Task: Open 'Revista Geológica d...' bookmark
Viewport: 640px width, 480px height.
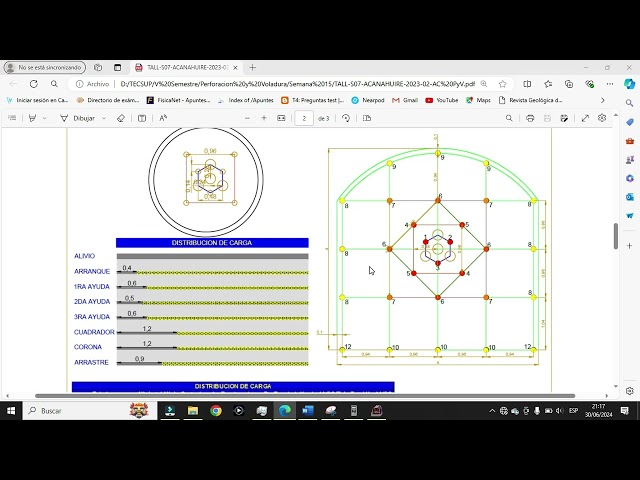Action: pos(531,100)
